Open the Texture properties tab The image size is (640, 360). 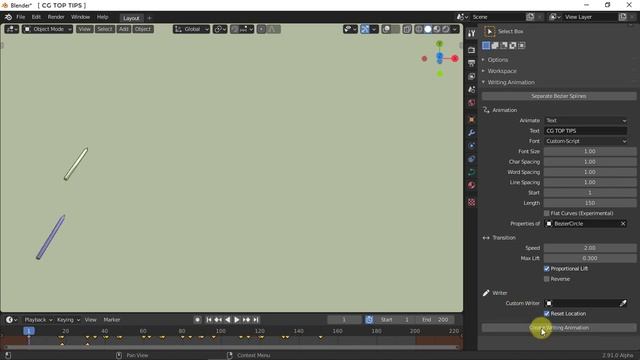[x=471, y=202]
